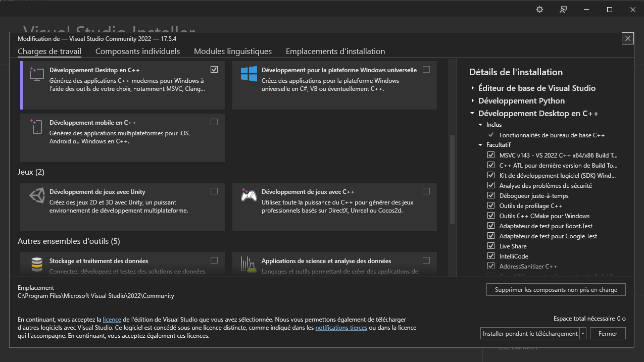
Task: Check Applications de science et analyse des données
Action: (426, 260)
